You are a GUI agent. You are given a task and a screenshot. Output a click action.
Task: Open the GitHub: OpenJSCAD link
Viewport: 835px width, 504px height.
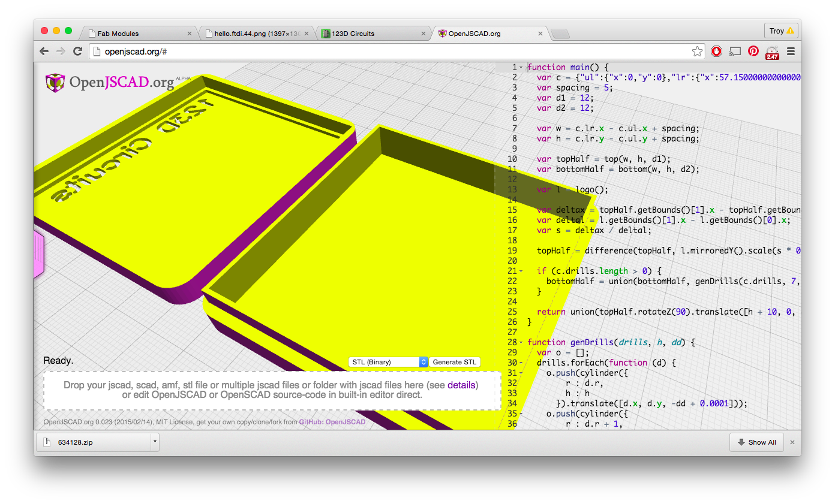[x=332, y=422]
